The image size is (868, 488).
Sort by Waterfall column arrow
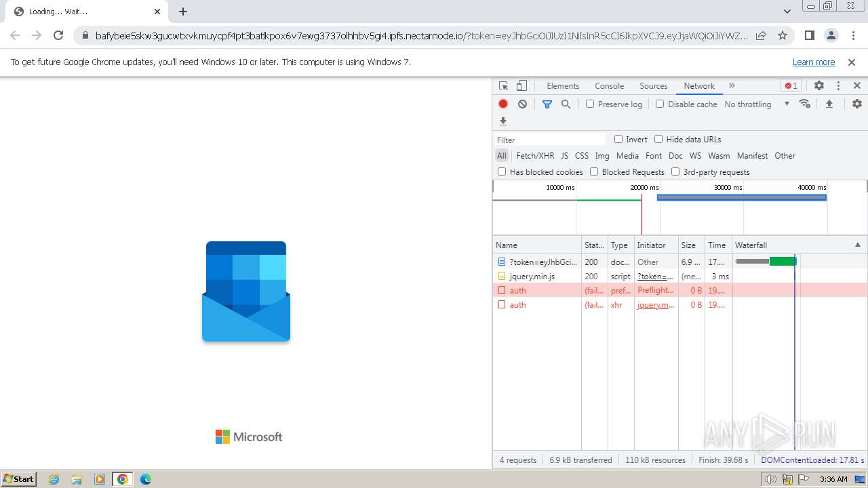pyautogui.click(x=857, y=245)
